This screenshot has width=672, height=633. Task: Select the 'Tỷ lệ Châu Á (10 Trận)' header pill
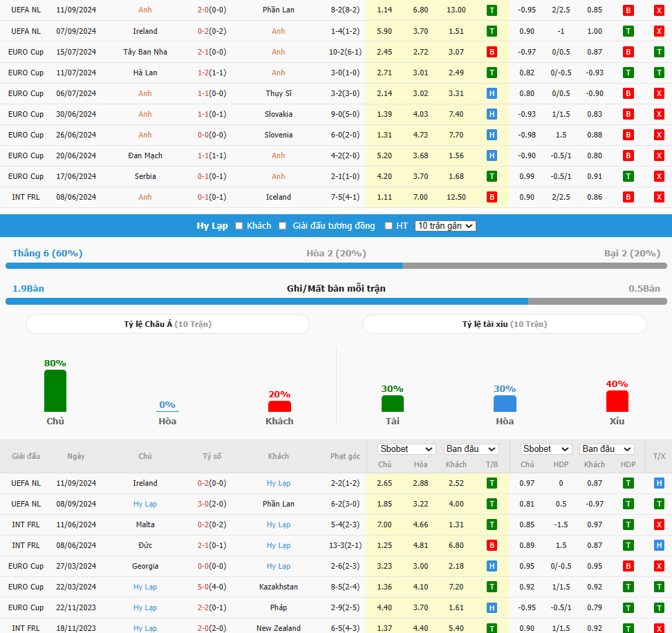coord(167,324)
